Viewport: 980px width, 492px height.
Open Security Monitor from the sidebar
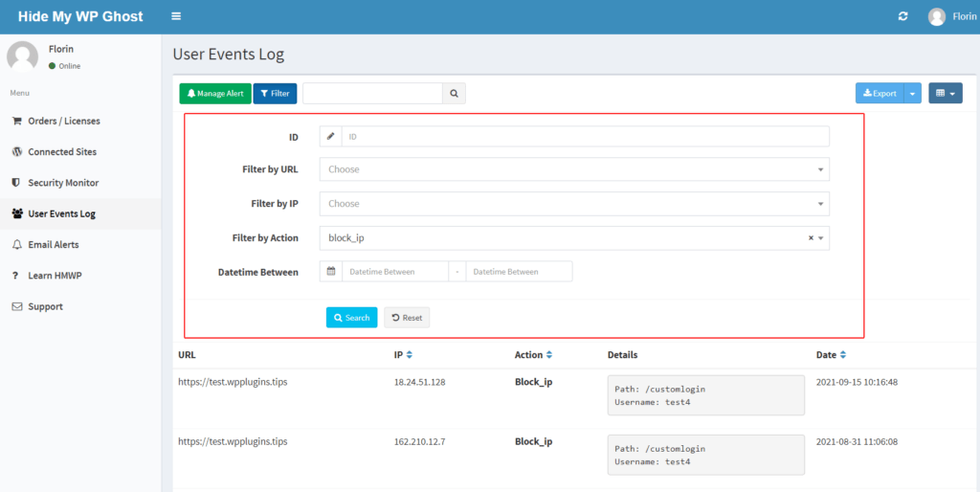coord(63,183)
